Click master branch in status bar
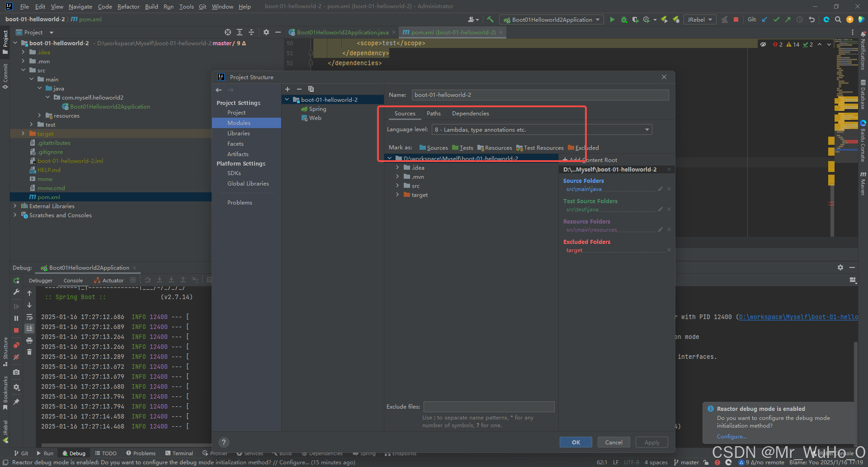The image size is (868, 467). [686, 462]
